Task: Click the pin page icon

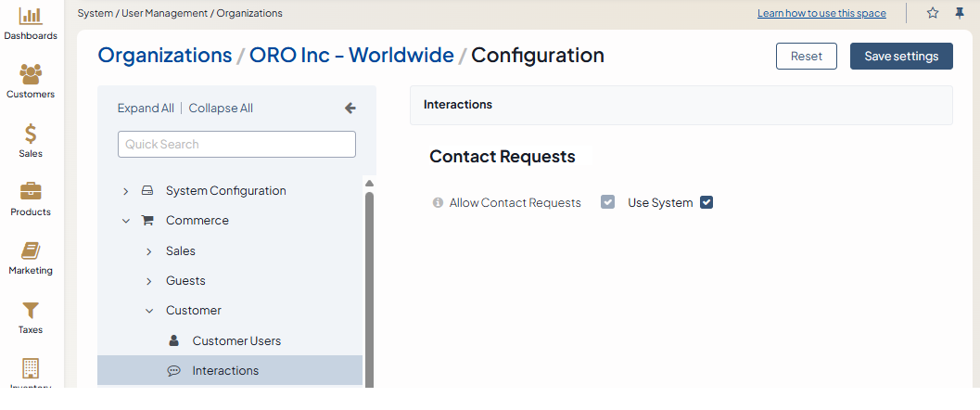Action: pyautogui.click(x=960, y=13)
